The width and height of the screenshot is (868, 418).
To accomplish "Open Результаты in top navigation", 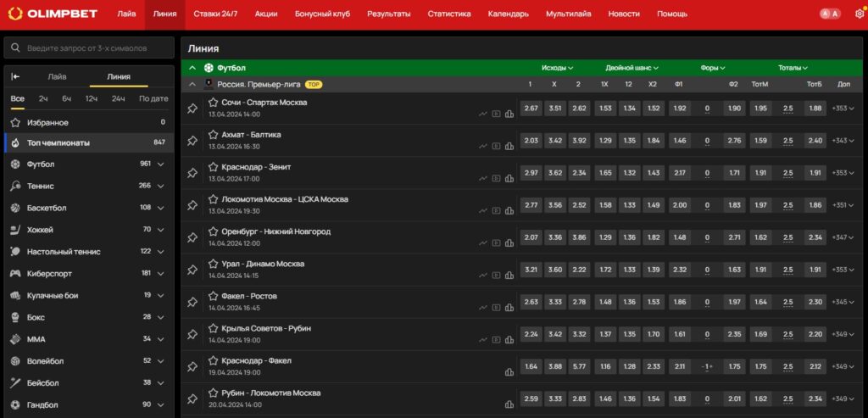I will [x=388, y=14].
